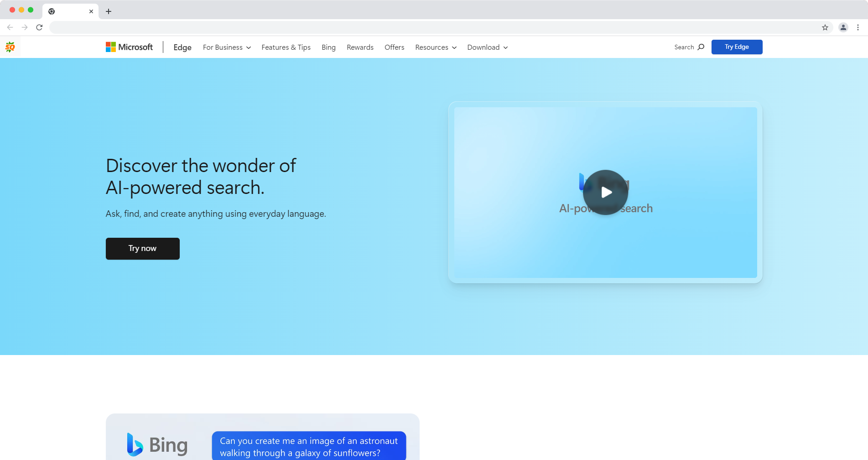Go back with the browser back arrow
Image resolution: width=868 pixels, height=460 pixels.
(10, 27)
